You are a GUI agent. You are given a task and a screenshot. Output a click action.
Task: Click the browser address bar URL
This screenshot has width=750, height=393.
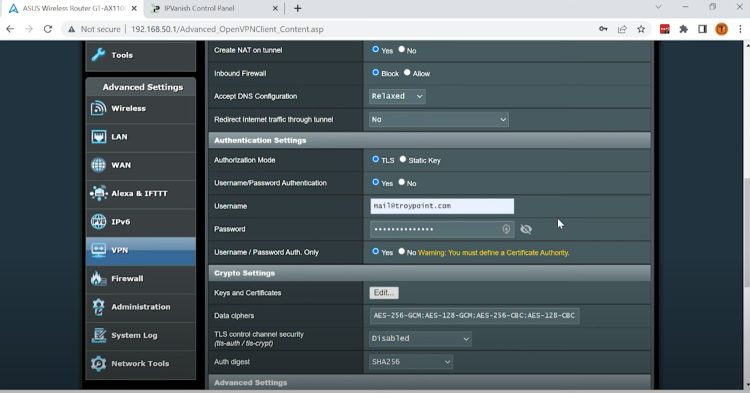[227, 29]
